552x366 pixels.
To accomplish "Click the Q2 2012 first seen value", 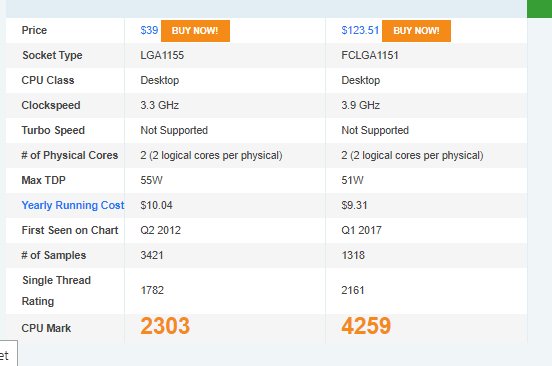I will (161, 230).
